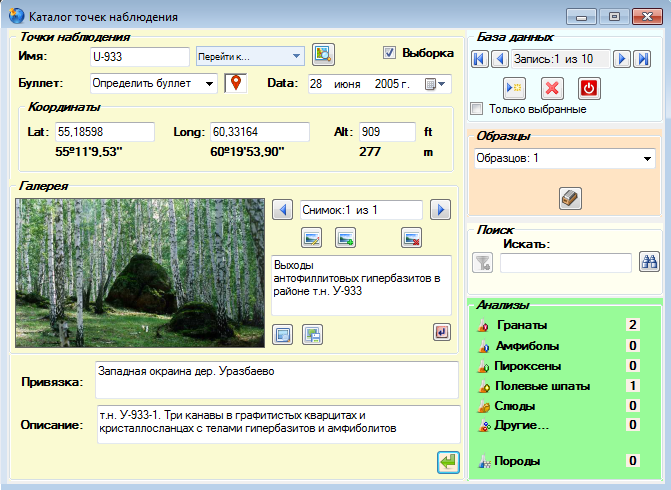Click the green return arrow button
This screenshot has height=490, width=671.
click(x=448, y=462)
